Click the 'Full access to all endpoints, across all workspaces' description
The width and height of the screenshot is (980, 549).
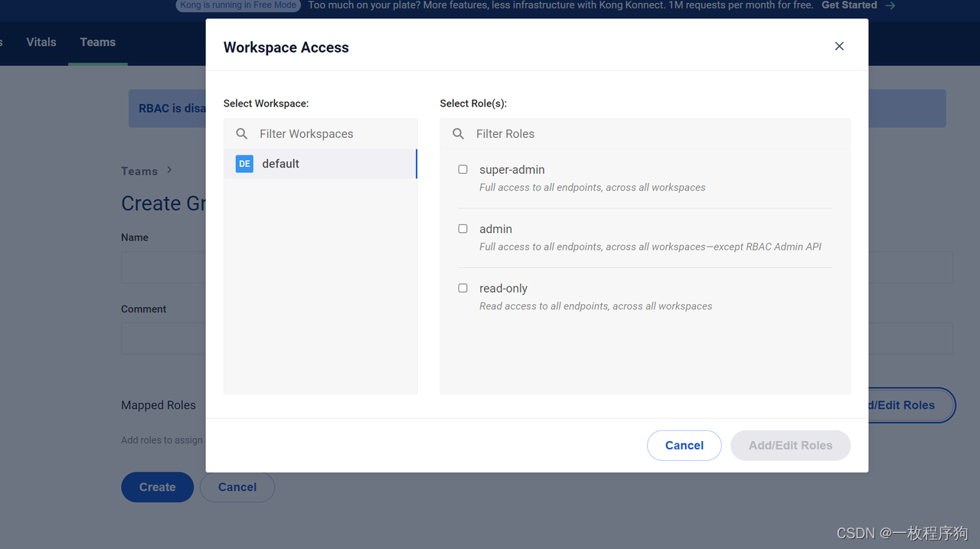click(593, 187)
